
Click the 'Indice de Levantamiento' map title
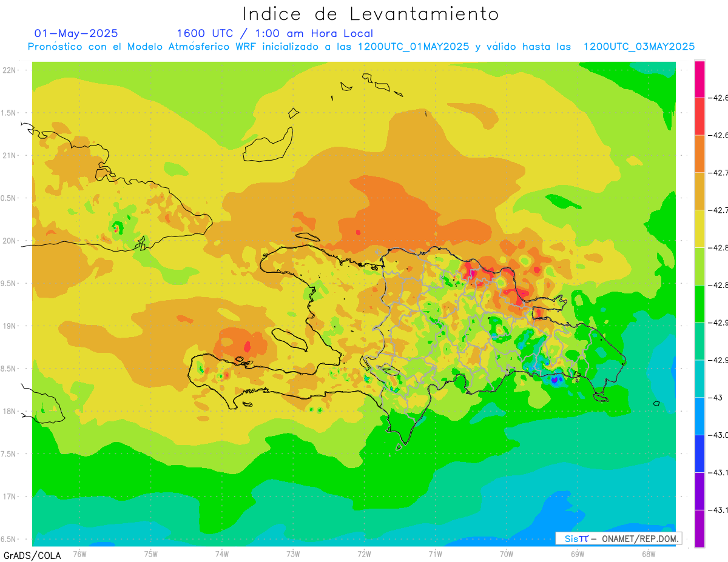click(x=371, y=13)
